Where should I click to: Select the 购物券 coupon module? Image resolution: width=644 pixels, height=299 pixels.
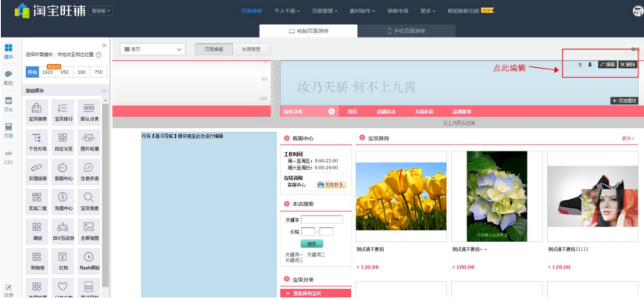click(x=37, y=261)
